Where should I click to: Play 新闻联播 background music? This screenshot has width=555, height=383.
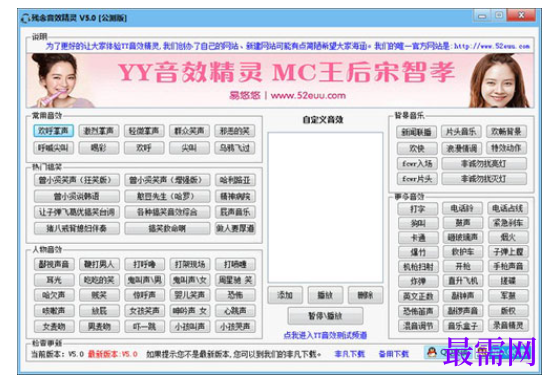(416, 132)
